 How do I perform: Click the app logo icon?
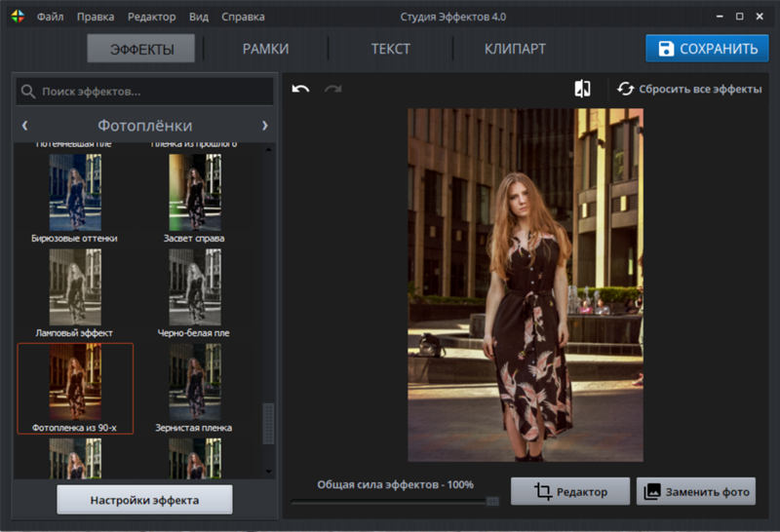(x=18, y=17)
